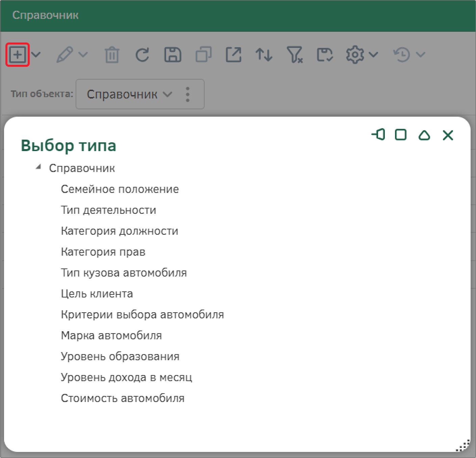Select Семейное положение in the tree
This screenshot has width=476, height=458.
click(120, 189)
